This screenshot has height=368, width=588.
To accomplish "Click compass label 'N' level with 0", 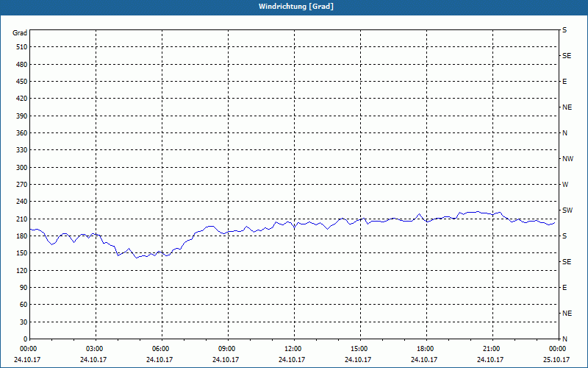I will tap(564, 339).
